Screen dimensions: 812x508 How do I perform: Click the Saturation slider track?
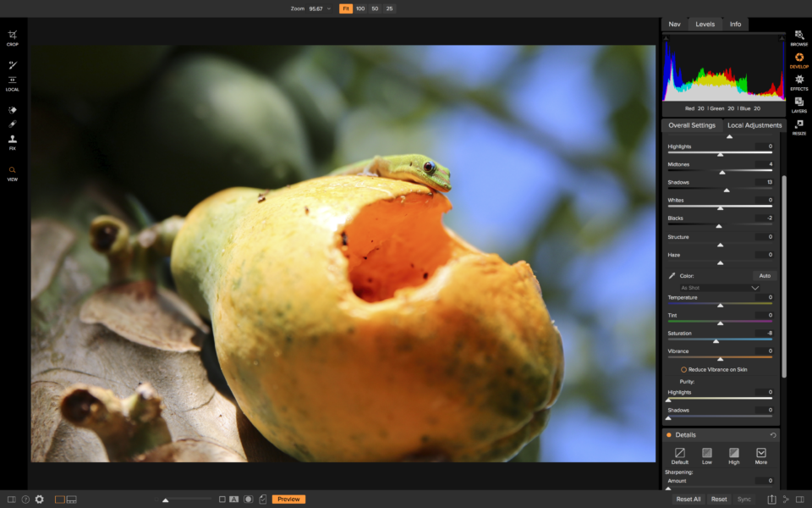click(720, 339)
